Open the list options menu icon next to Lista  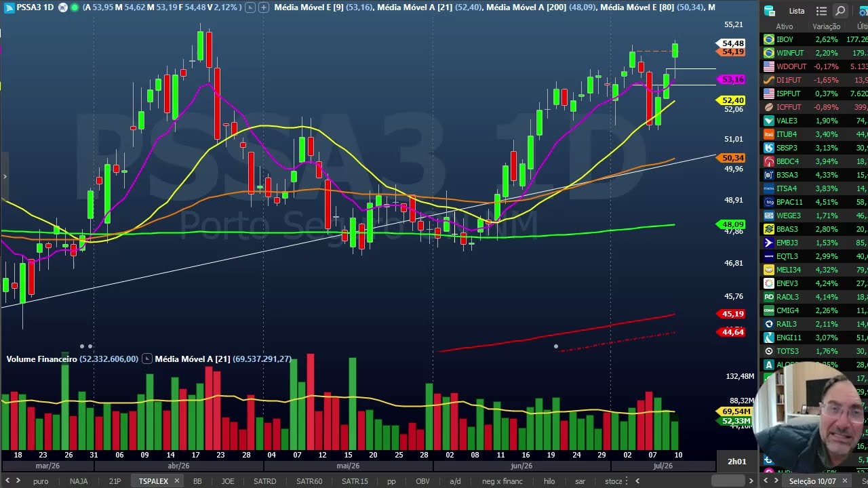pos(821,11)
